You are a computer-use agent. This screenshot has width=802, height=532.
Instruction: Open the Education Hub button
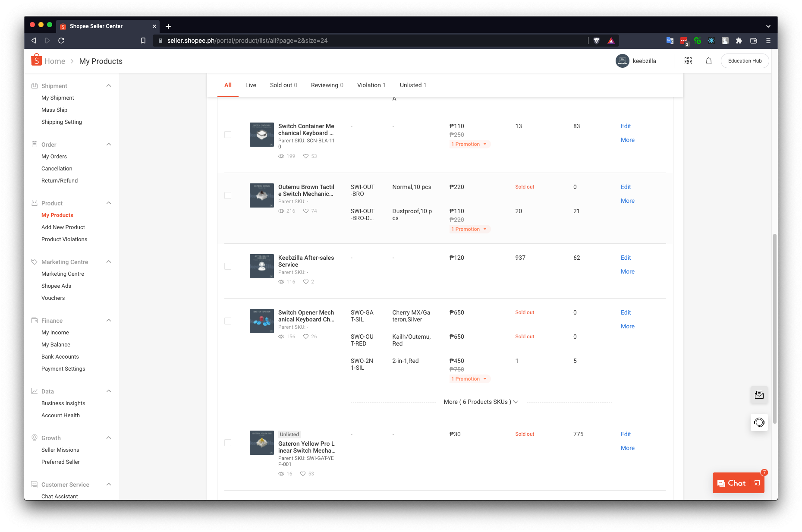tap(745, 61)
